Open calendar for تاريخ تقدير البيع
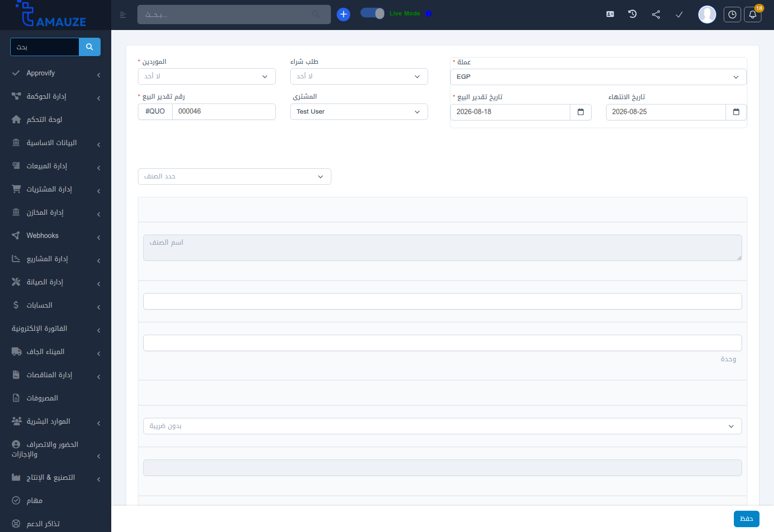This screenshot has width=774, height=532. [581, 112]
